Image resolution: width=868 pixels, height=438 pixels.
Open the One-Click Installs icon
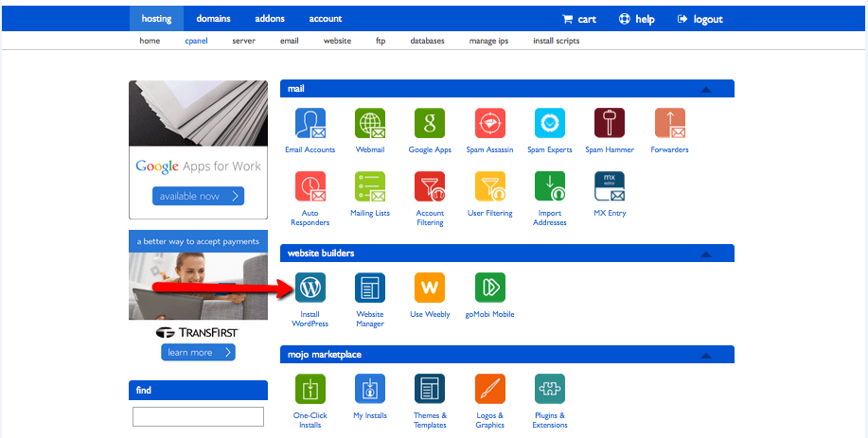tap(310, 389)
